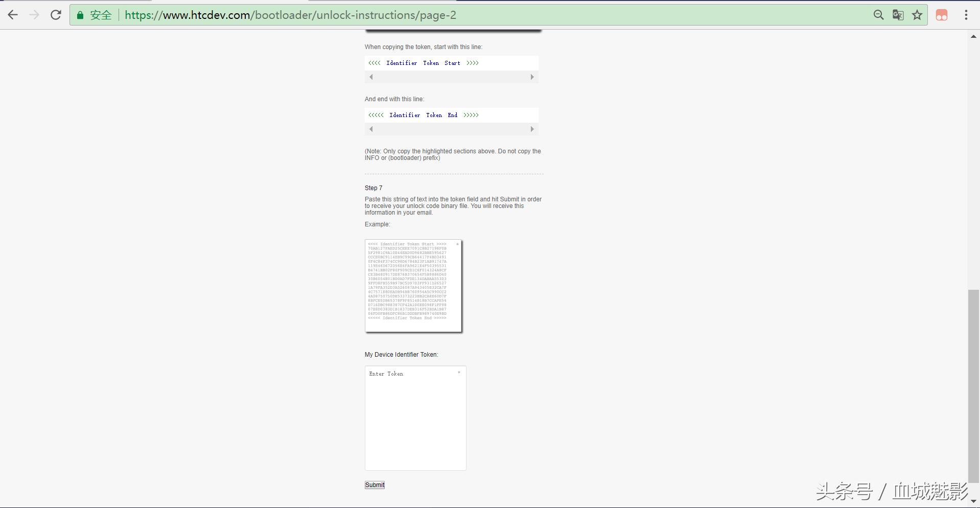Click the translate page icon

pyautogui.click(x=898, y=15)
